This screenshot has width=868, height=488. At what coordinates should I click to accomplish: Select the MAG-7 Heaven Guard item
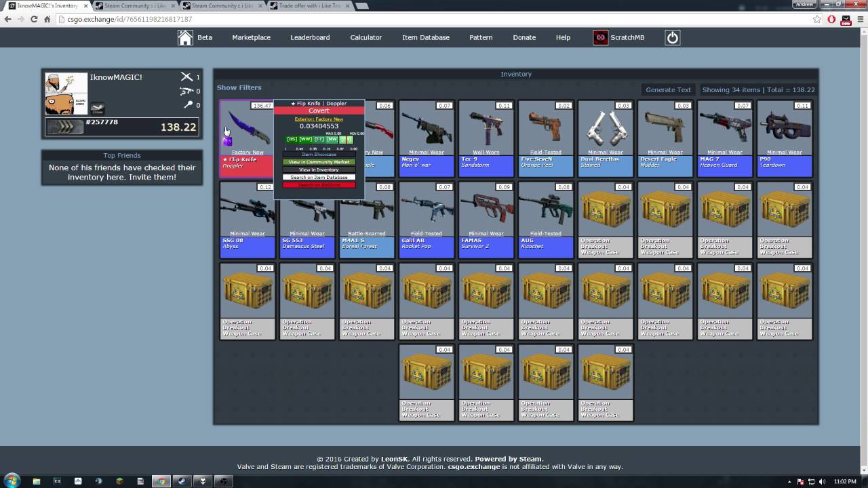724,138
